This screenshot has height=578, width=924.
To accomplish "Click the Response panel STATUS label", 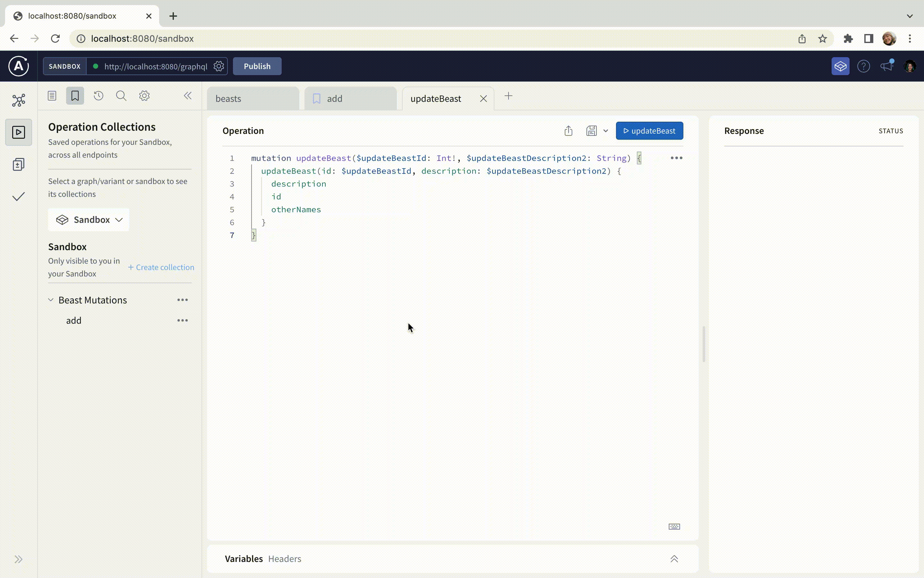I will coord(891,131).
